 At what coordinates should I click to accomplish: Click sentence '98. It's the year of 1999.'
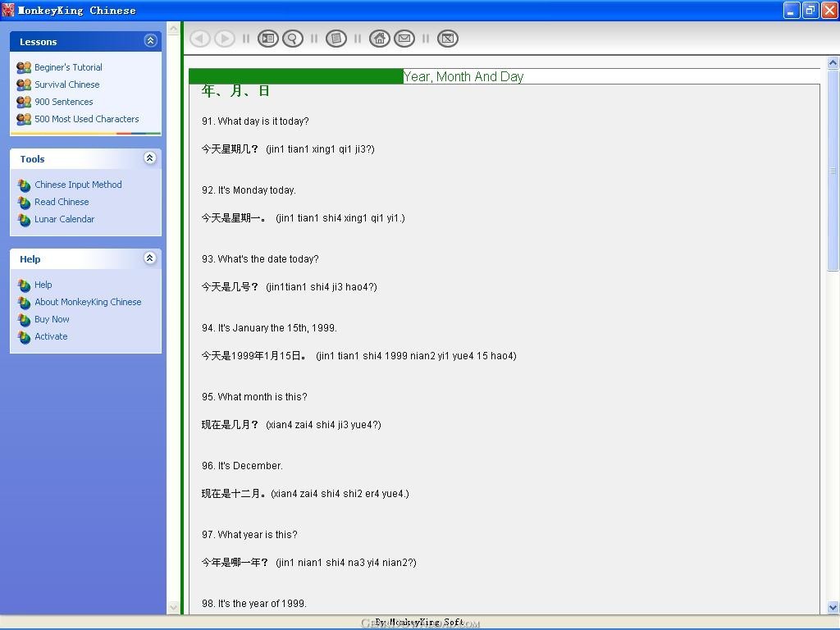[254, 604]
